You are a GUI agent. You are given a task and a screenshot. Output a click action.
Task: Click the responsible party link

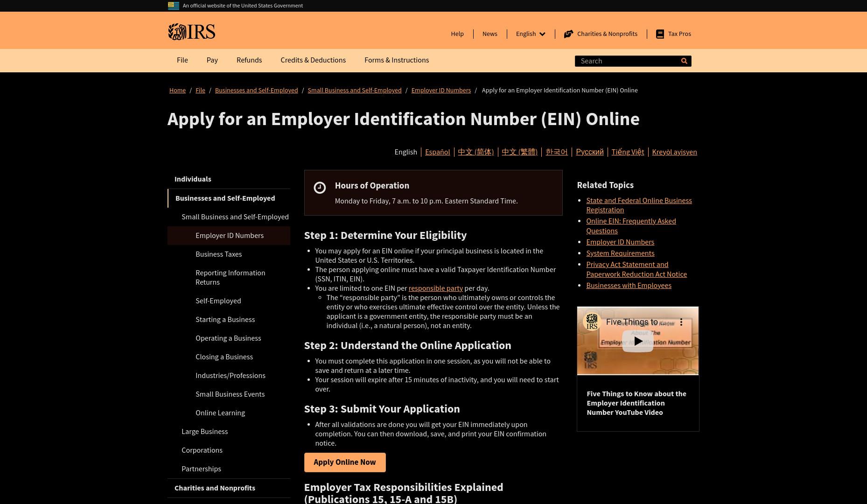[435, 288]
